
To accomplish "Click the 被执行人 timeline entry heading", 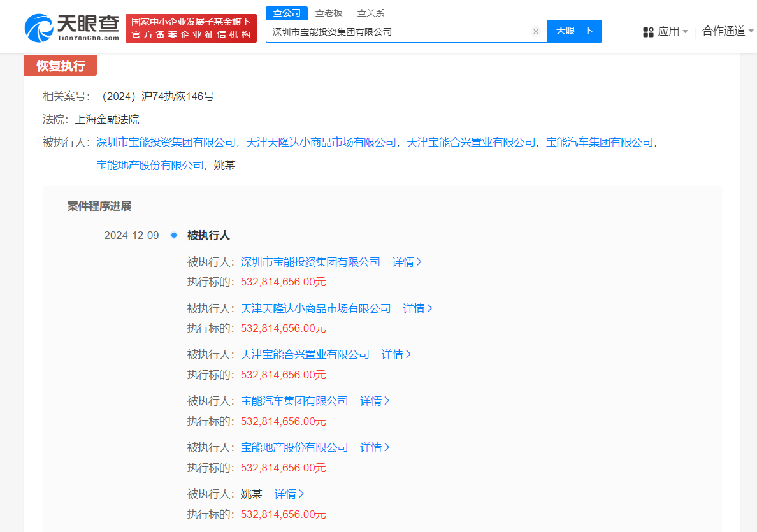I will (208, 235).
